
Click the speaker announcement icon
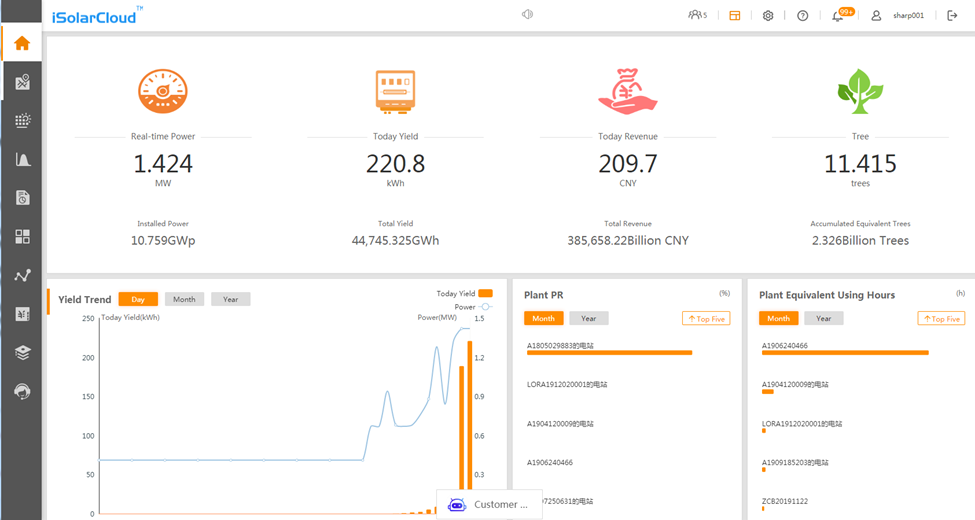click(x=527, y=15)
